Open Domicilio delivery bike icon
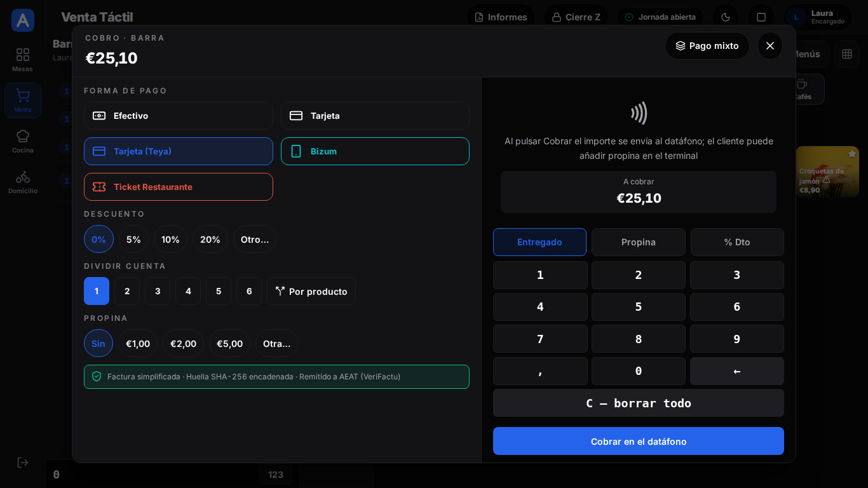The image size is (868, 488). (23, 177)
